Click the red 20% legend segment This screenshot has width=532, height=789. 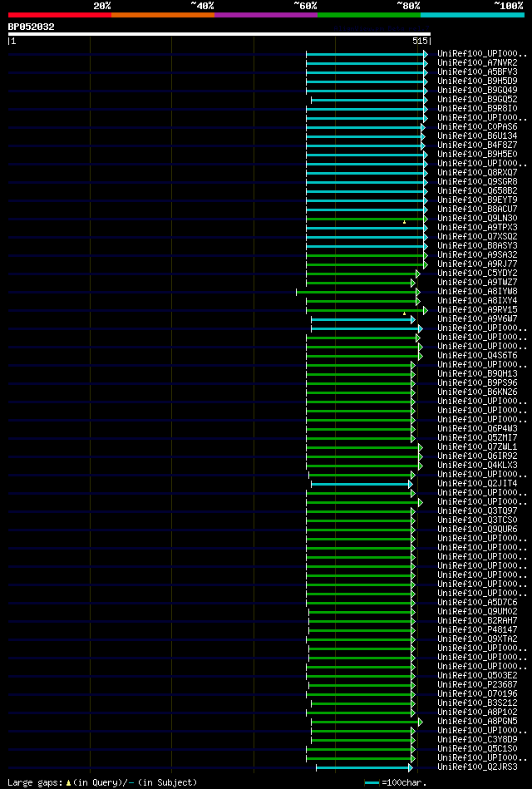click(59, 15)
